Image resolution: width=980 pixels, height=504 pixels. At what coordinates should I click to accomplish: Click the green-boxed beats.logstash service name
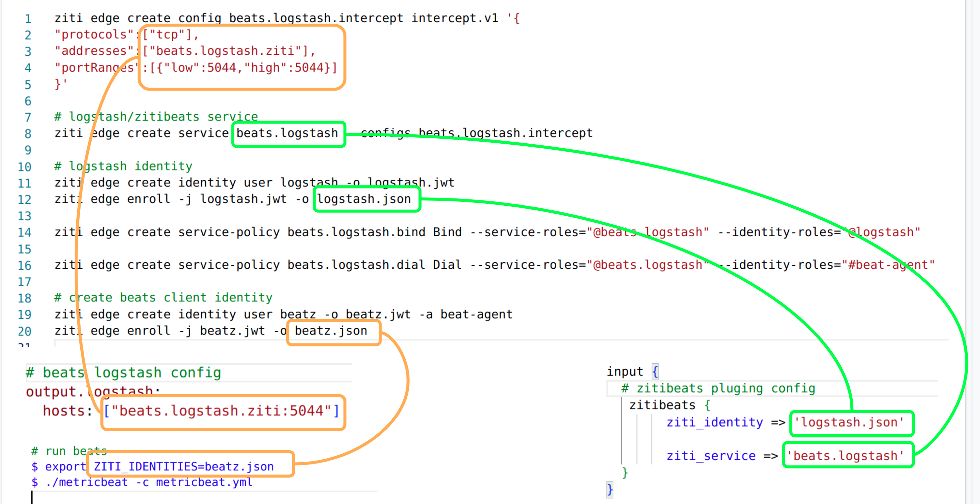click(x=287, y=133)
